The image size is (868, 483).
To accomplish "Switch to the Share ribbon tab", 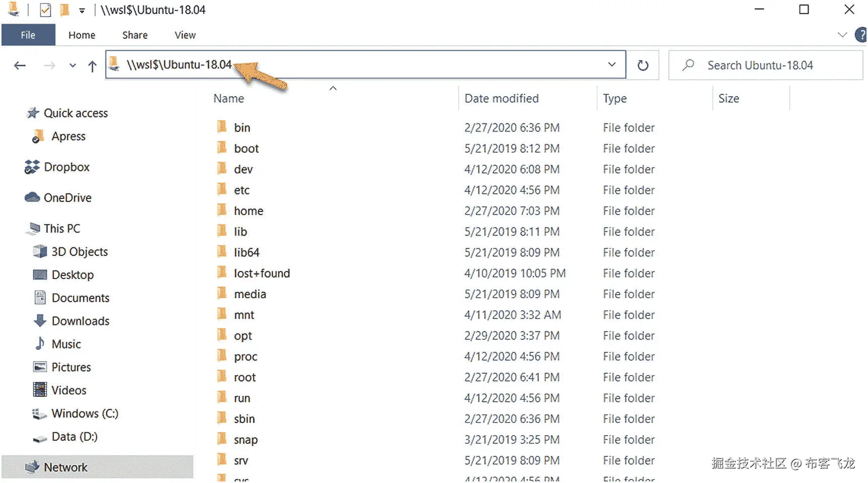I will (x=135, y=35).
